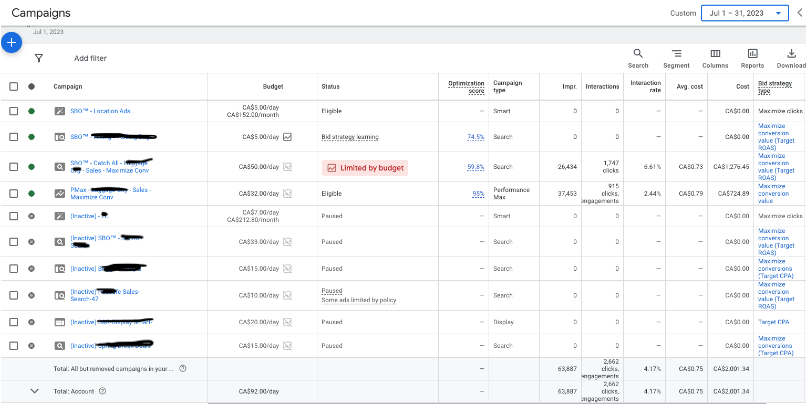Click Some ads limited by policy status

pyautogui.click(x=359, y=300)
